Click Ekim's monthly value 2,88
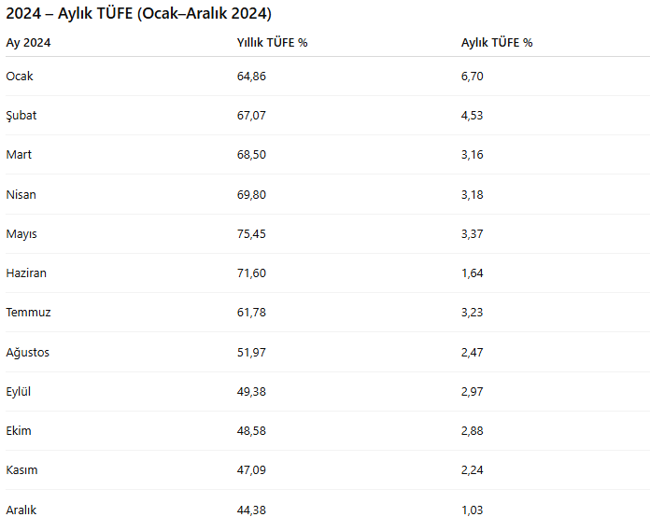650x531 pixels. (x=472, y=431)
